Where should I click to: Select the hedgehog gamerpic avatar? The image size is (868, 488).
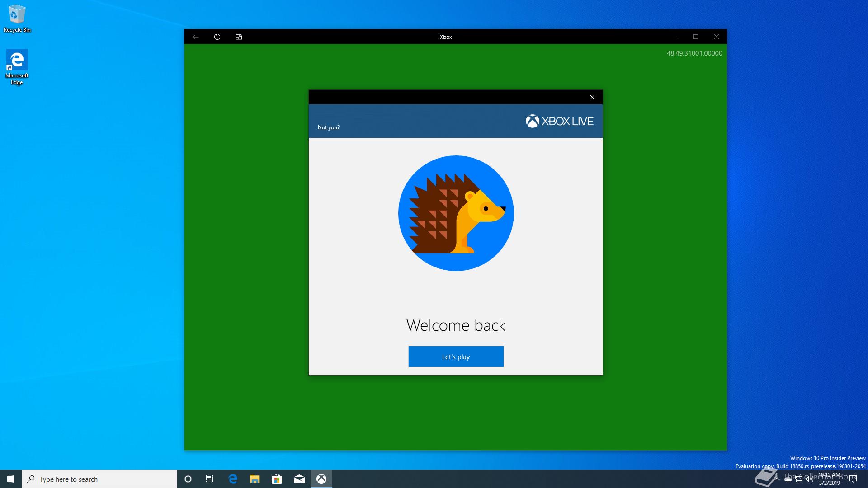456,213
